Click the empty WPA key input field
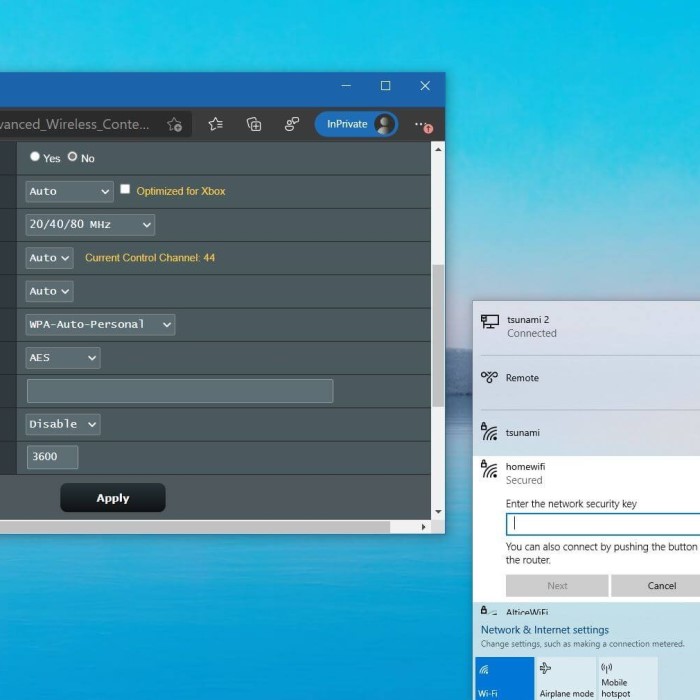The height and width of the screenshot is (700, 700). click(x=180, y=391)
